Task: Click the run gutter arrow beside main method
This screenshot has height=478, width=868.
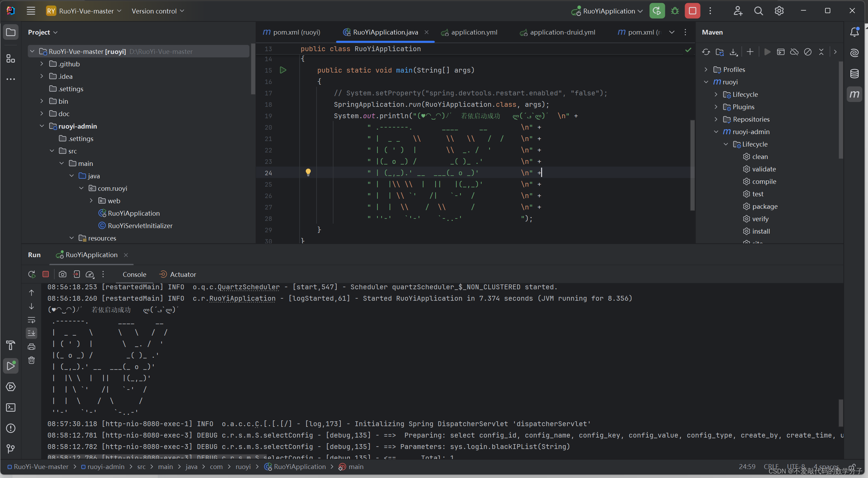Action: [283, 70]
